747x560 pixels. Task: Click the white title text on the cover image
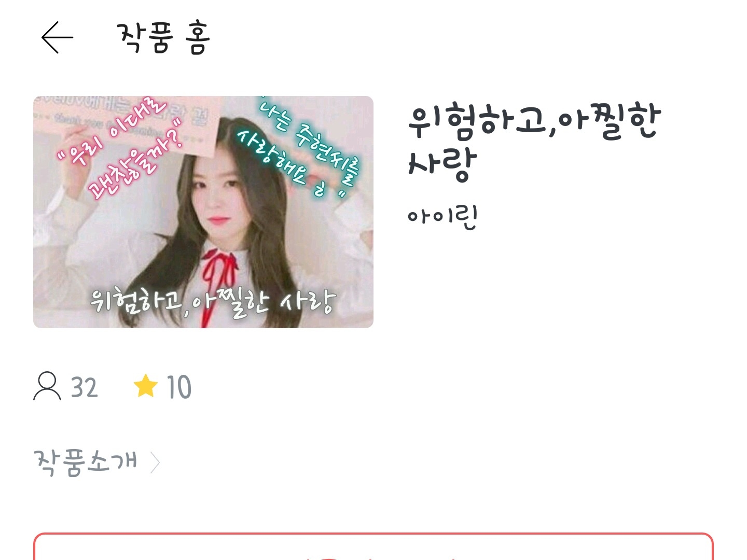click(213, 302)
